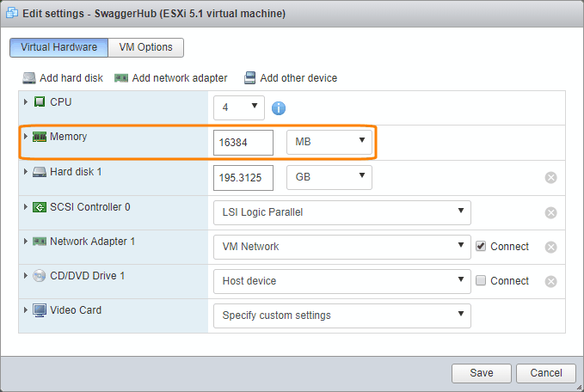This screenshot has width=584, height=392.
Task: Uncheck Network Adapter 1 Connect checkbox
Action: pyautogui.click(x=482, y=247)
